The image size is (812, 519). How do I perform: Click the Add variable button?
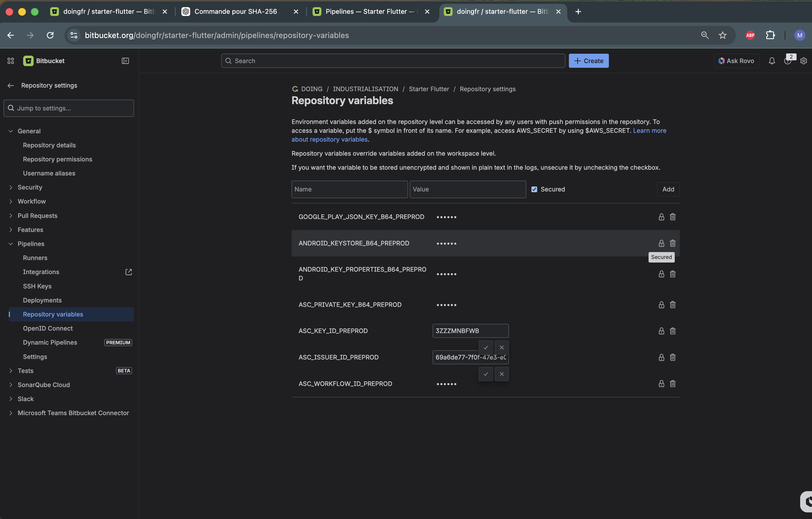tap(668, 190)
